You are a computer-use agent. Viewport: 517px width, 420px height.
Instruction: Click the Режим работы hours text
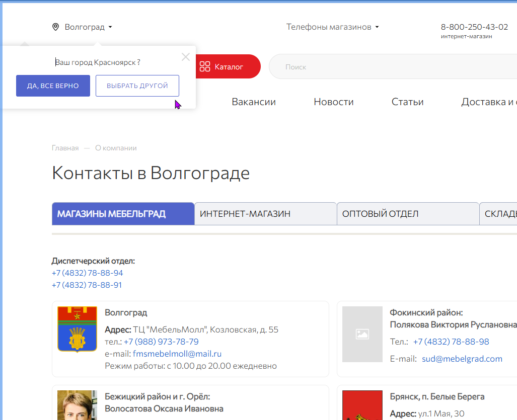[x=191, y=366]
